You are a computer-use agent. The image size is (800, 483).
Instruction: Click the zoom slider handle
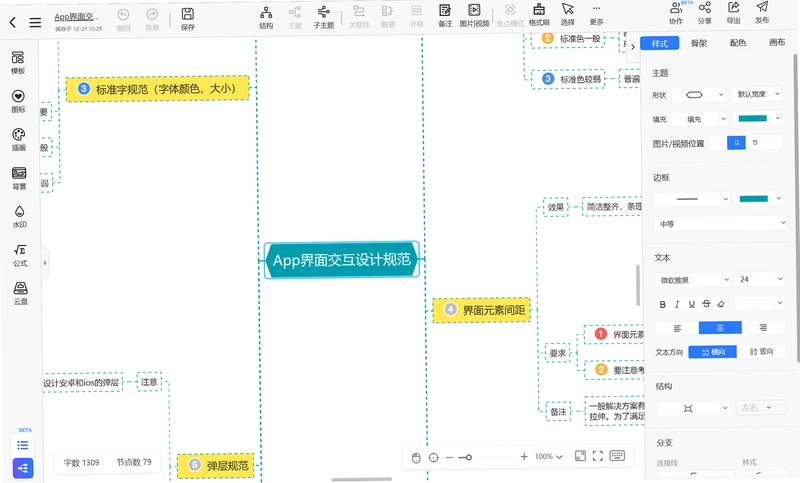pos(468,457)
